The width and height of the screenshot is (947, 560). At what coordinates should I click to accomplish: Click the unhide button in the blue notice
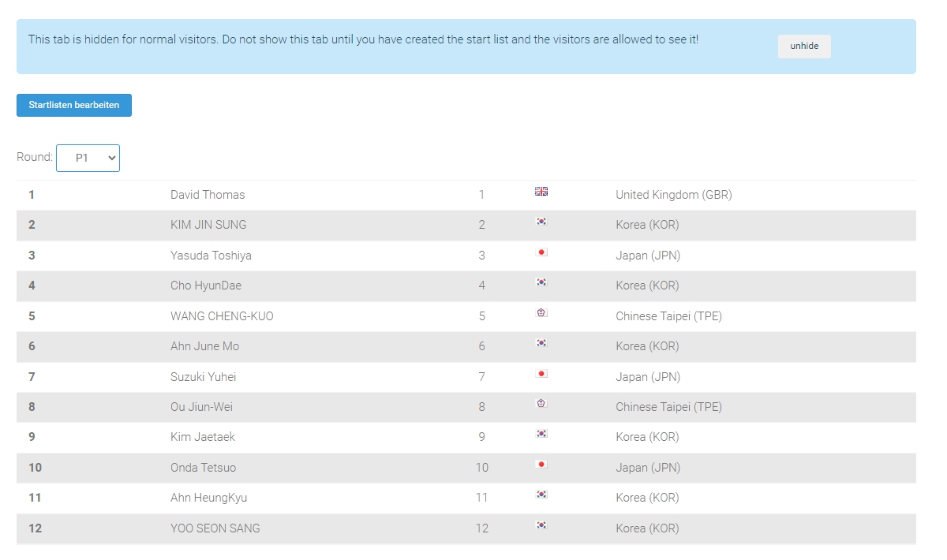[804, 46]
